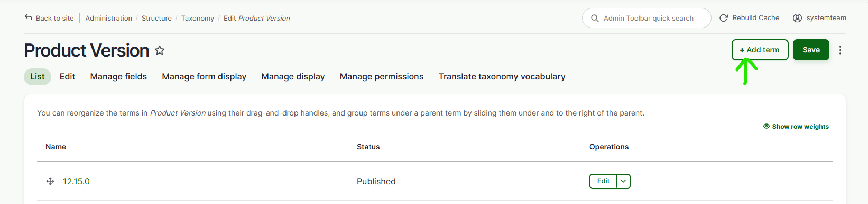Click the systemteam user avatar icon
This screenshot has width=868, height=204.
(797, 18)
